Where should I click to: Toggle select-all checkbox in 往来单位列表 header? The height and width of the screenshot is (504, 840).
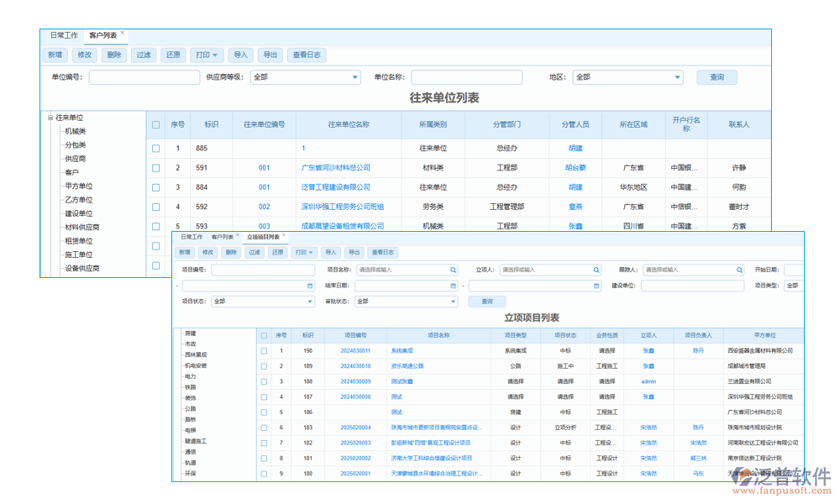tap(155, 125)
